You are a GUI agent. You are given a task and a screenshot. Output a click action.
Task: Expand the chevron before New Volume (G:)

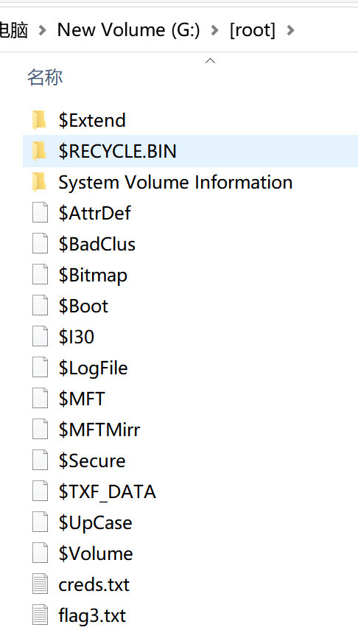(42, 30)
